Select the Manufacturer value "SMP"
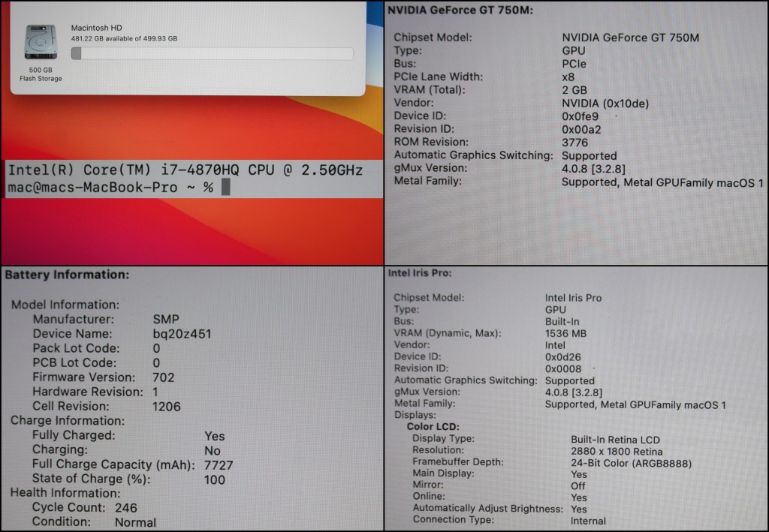Screen dimensions: 769x532 coord(166,320)
